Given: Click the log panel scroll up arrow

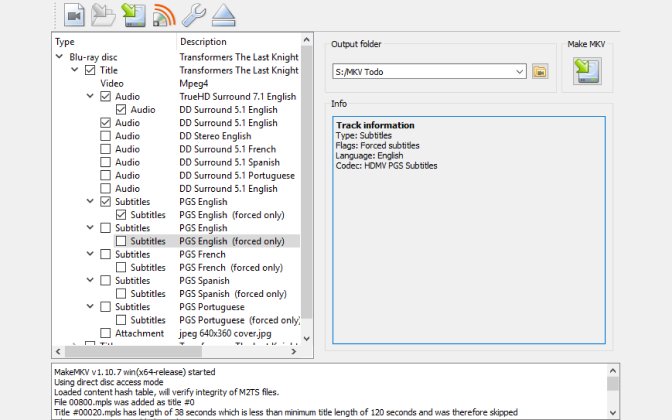Looking at the screenshot, I should coord(613,371).
